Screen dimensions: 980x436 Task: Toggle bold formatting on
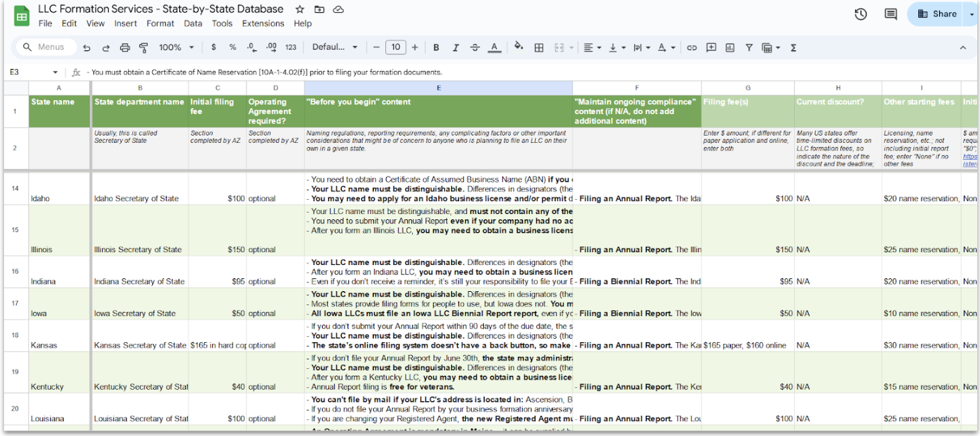pos(436,47)
